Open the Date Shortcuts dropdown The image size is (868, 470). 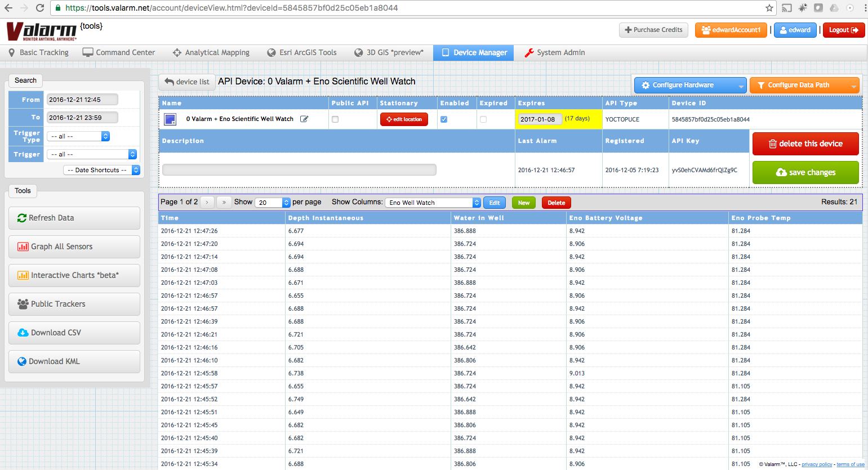101,170
